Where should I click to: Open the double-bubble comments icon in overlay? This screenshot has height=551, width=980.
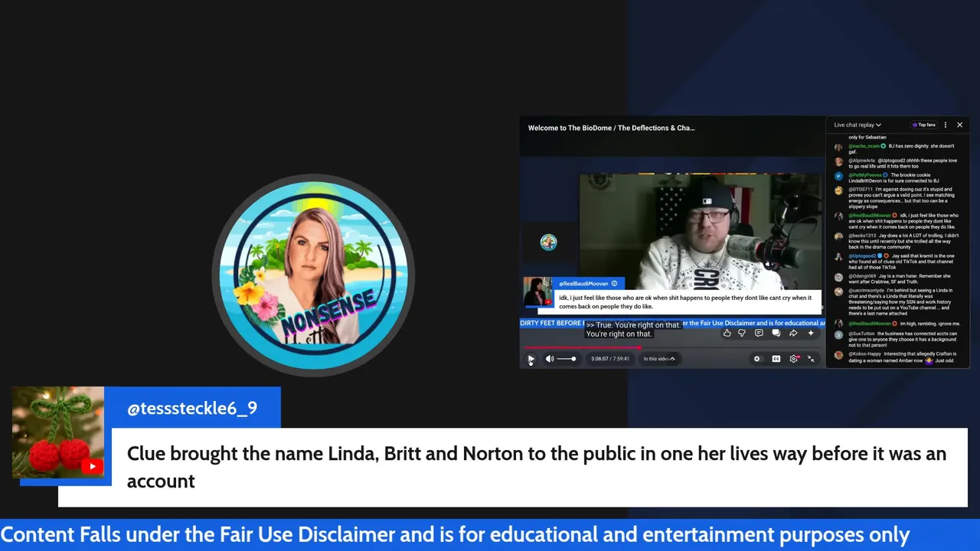[776, 333]
